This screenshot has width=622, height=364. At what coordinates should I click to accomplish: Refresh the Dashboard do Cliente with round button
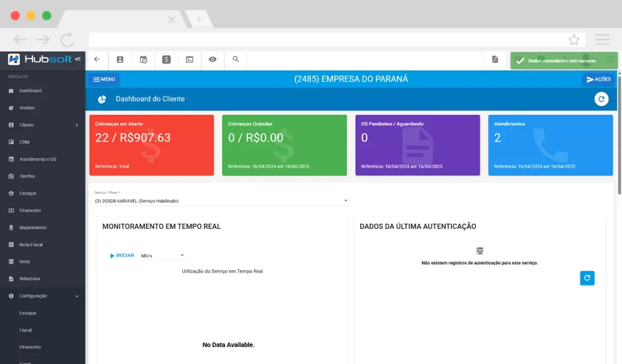click(601, 99)
